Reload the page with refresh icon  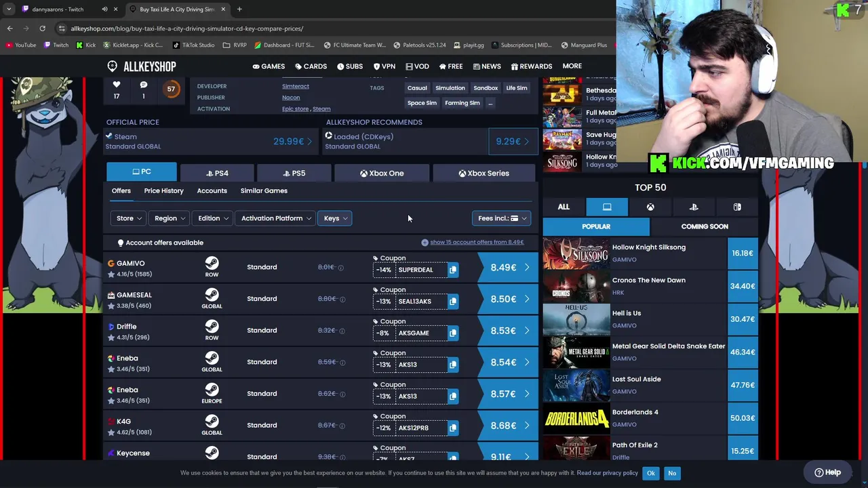tap(42, 28)
